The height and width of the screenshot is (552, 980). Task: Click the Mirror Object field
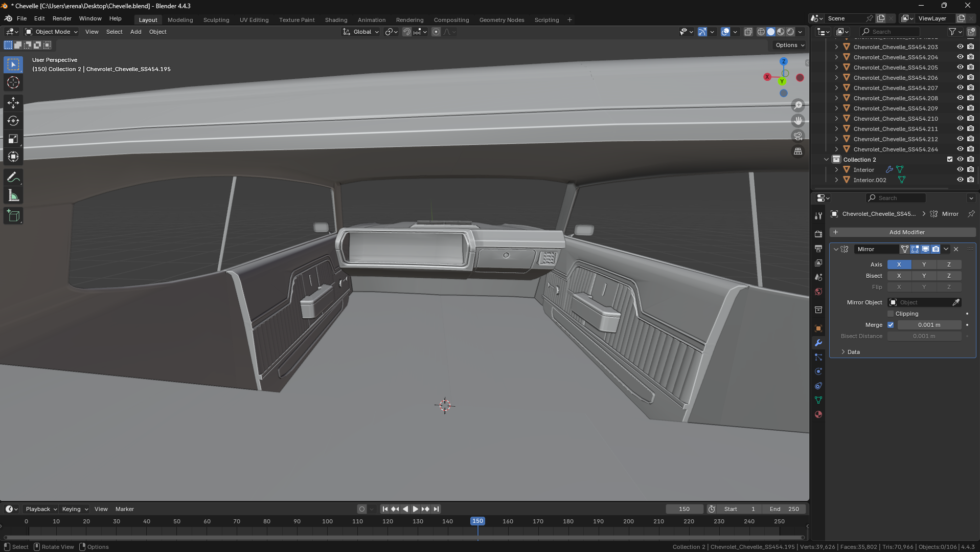924,302
